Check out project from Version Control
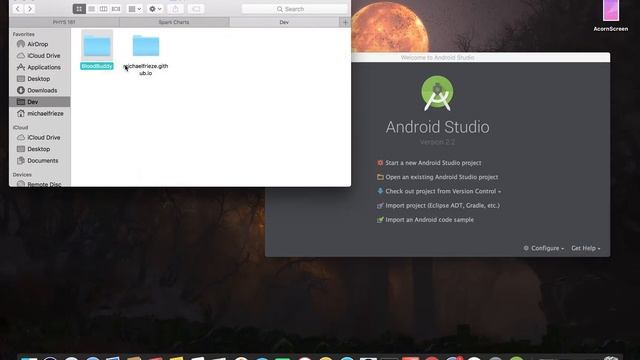This screenshot has width=640, height=360. (x=443, y=191)
